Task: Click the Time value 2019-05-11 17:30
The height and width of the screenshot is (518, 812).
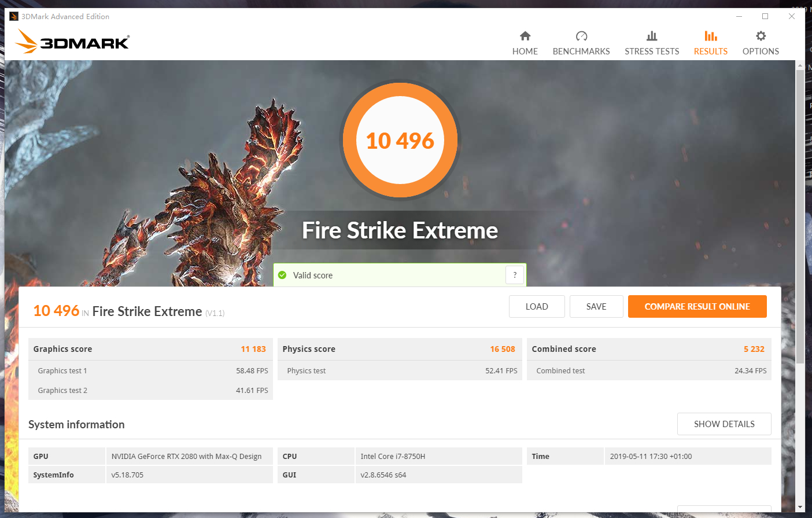Action: (x=651, y=456)
